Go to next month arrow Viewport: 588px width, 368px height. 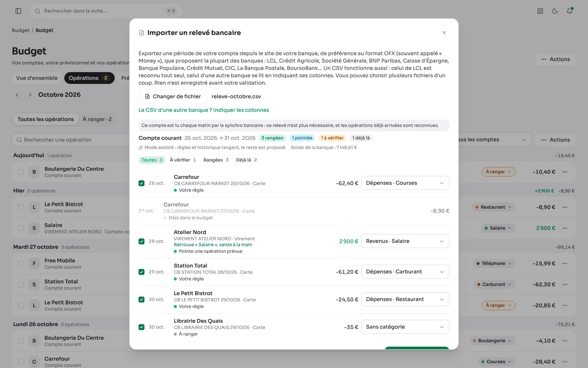click(30, 95)
